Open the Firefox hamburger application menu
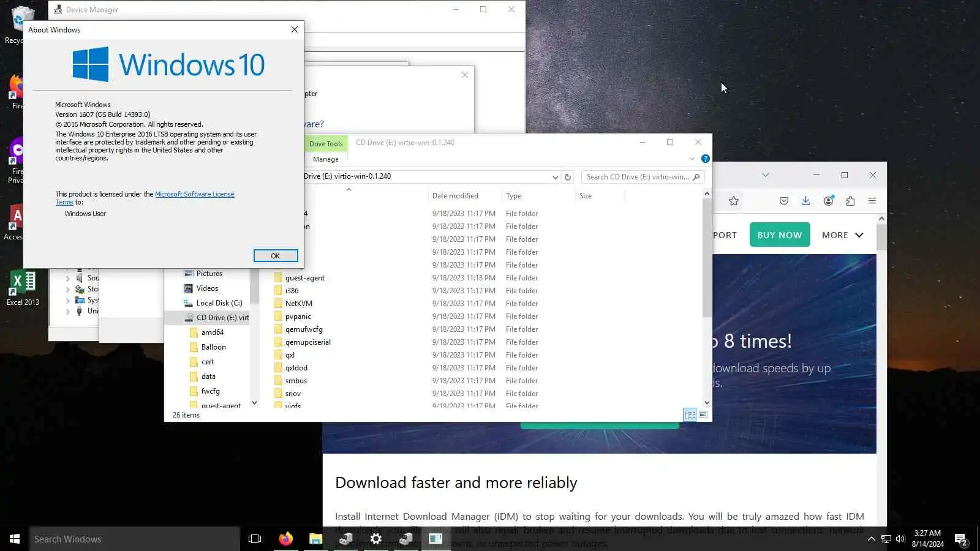Screen dimensions: 980x551 [x=872, y=201]
